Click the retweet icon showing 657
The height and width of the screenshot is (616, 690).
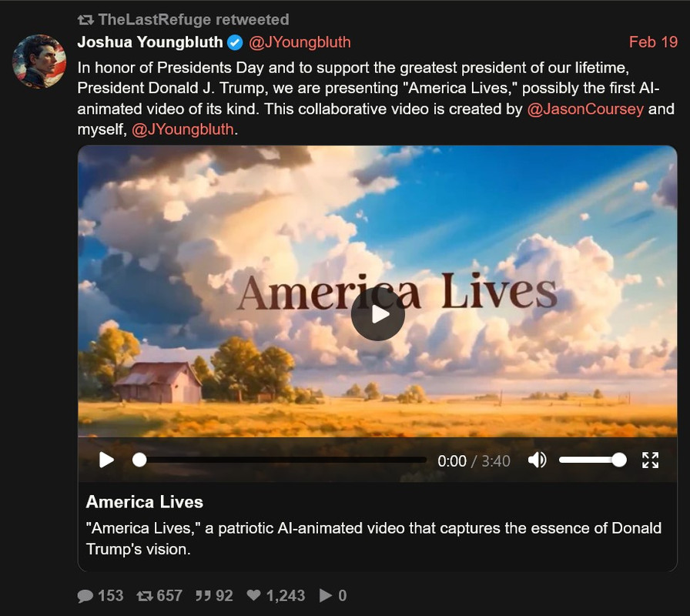coord(144,596)
